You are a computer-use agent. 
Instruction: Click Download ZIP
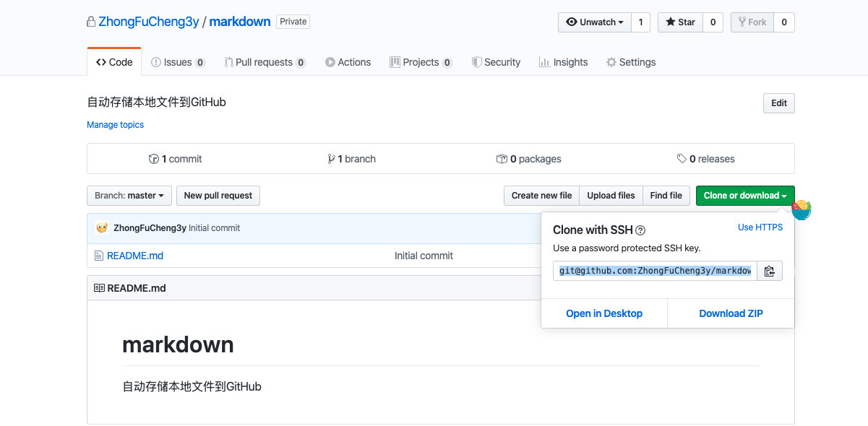[731, 313]
